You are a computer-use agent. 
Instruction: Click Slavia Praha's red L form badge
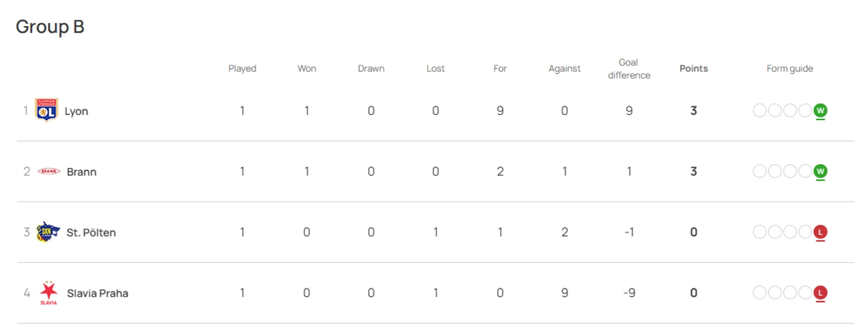click(820, 293)
